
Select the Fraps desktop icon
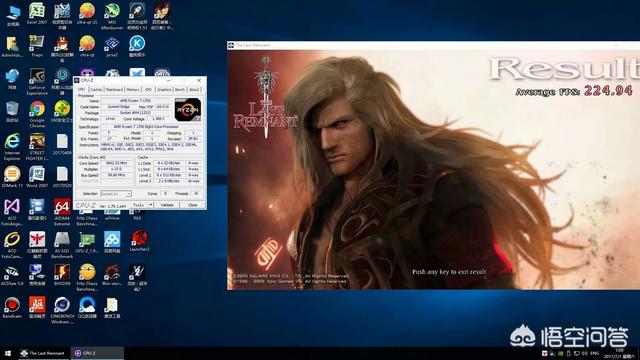pos(37,46)
